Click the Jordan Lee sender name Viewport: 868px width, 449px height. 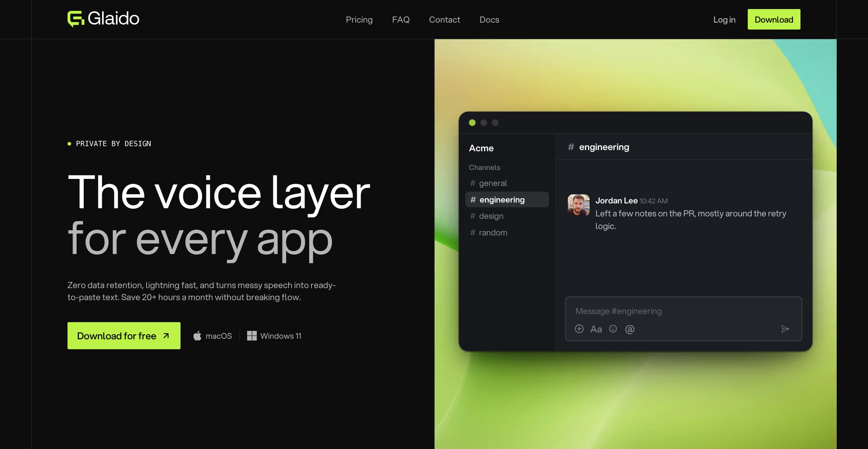tap(616, 200)
